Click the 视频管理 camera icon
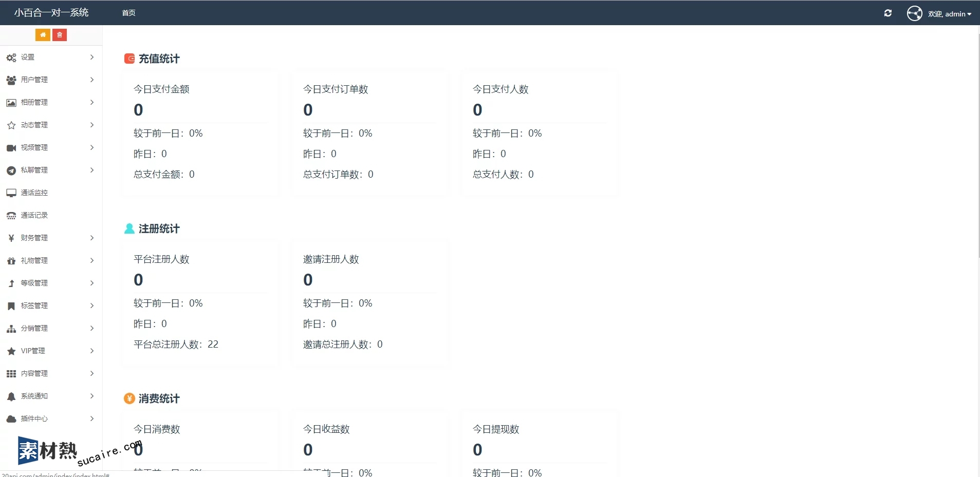The image size is (980, 477). 11,148
